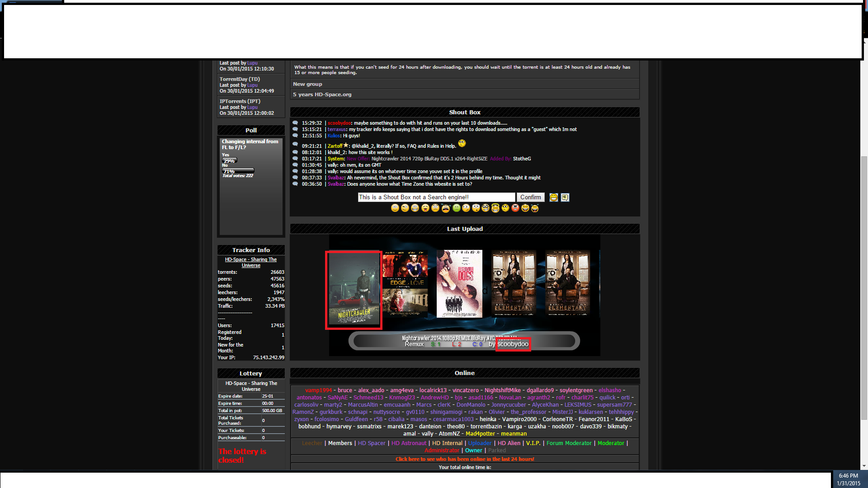Click the HD Astronaut legend label
Screen dimensions: 868x488
[409, 443]
